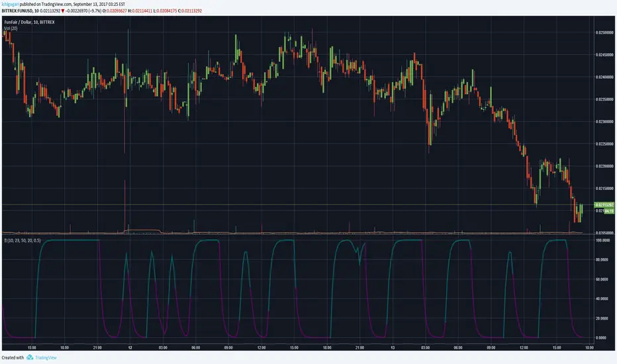Image resolution: width=617 pixels, height=364 pixels.
Task: Click the 0.0000 level on oscillator scale
Action: tap(601, 338)
